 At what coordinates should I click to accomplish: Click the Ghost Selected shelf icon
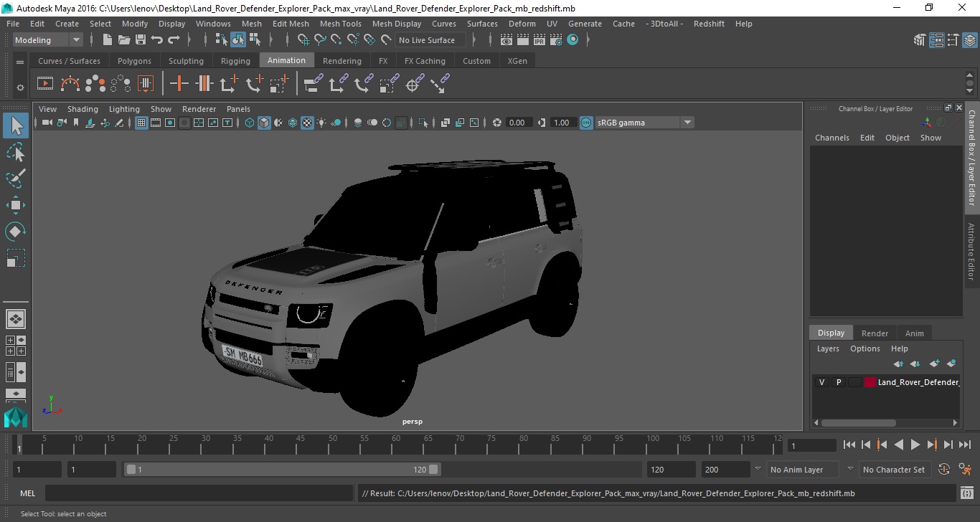(95, 84)
